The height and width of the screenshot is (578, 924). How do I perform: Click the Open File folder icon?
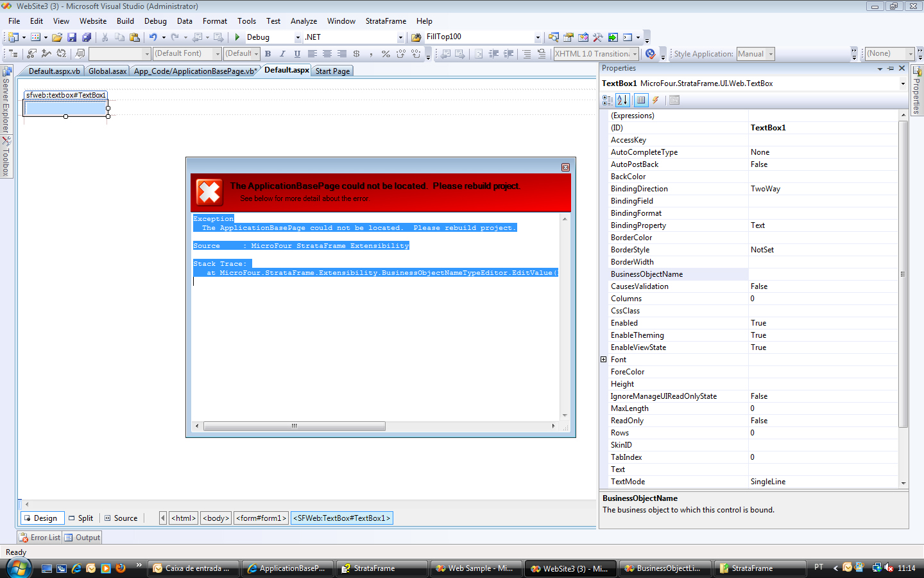57,37
